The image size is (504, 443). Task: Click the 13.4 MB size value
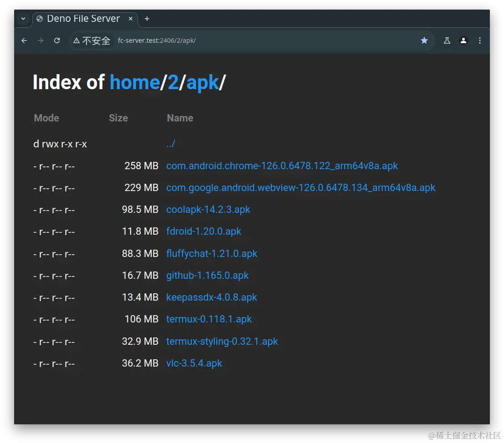tap(140, 297)
